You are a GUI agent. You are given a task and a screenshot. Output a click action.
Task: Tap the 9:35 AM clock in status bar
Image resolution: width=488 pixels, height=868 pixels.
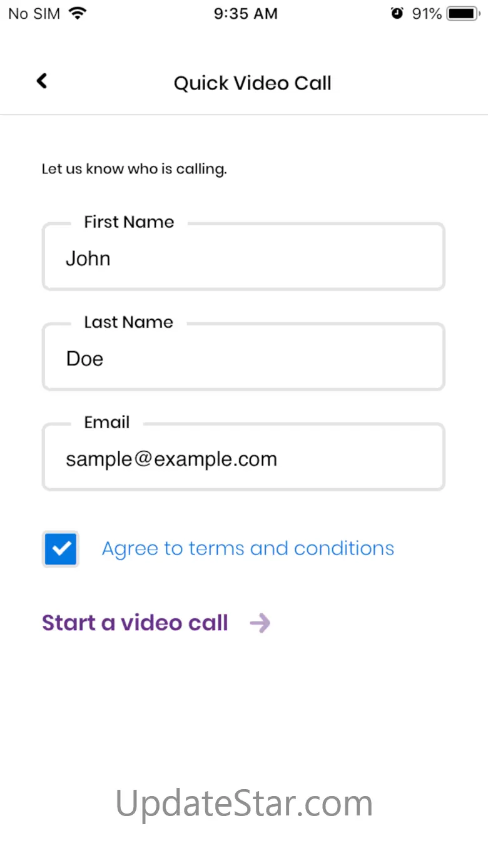[x=245, y=13]
